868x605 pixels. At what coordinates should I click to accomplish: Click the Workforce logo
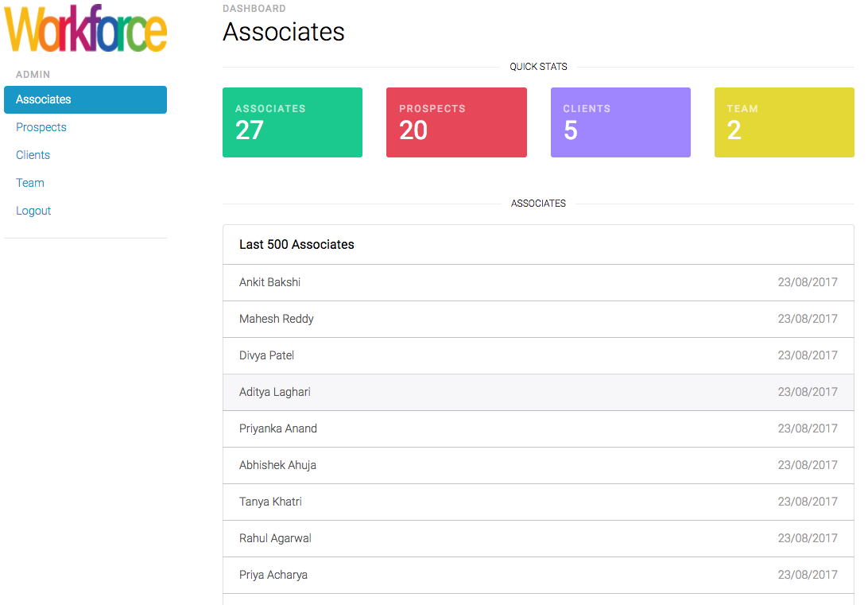[x=85, y=29]
